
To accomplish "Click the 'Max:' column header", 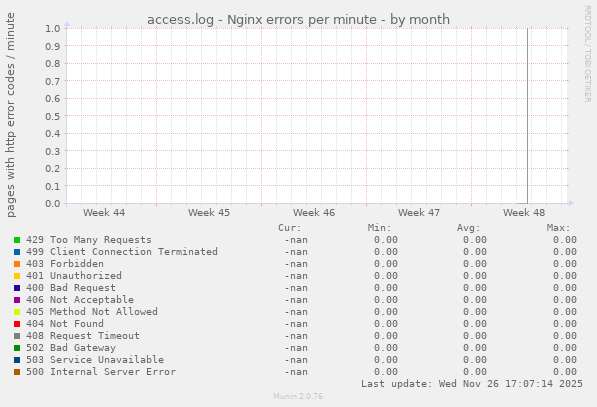I will tap(559, 228).
